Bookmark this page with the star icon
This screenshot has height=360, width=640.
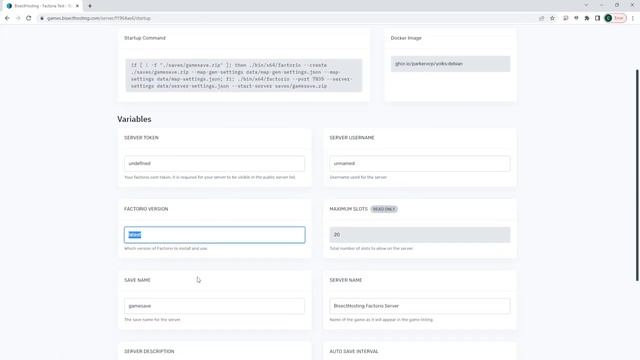point(552,18)
